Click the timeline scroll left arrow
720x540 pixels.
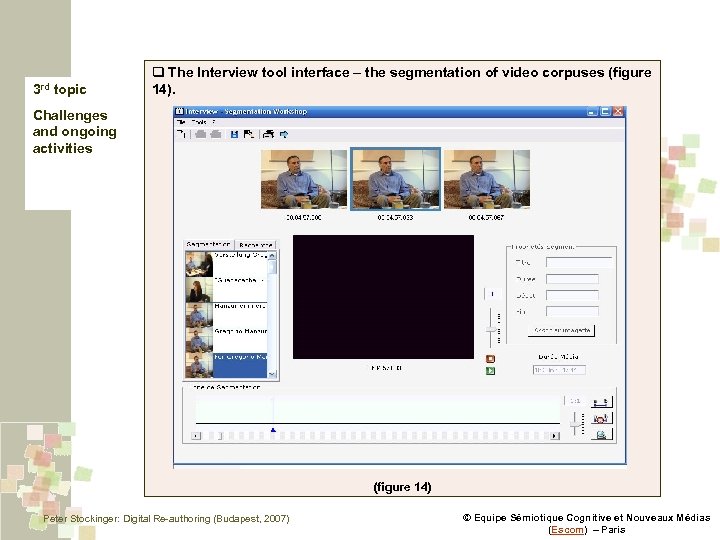coord(196,436)
